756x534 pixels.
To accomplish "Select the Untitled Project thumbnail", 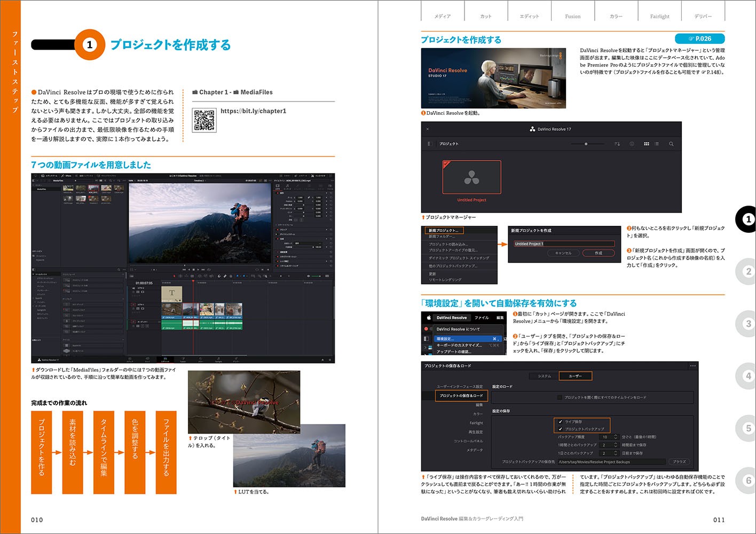I will point(471,177).
